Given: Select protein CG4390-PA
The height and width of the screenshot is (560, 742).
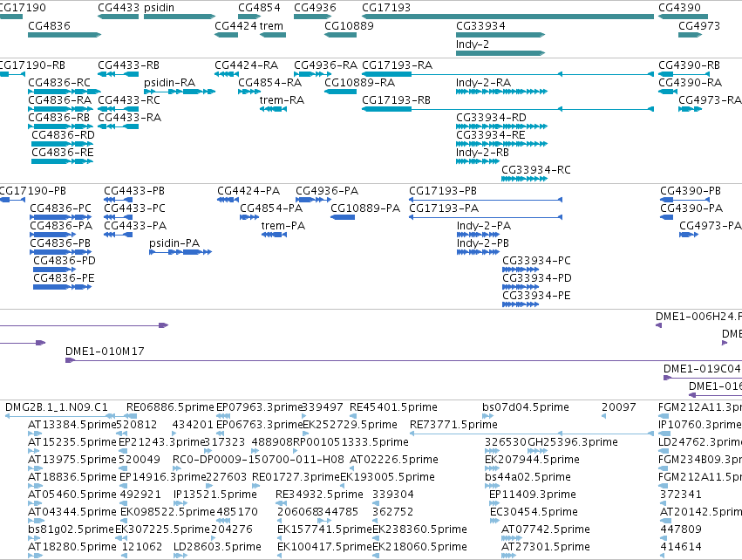Looking at the screenshot, I should pyautogui.click(x=691, y=208).
